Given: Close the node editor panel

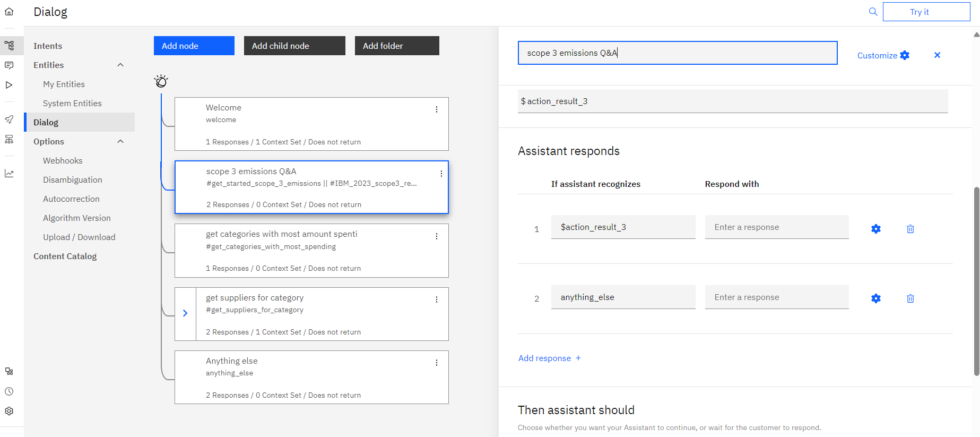Looking at the screenshot, I should (937, 55).
